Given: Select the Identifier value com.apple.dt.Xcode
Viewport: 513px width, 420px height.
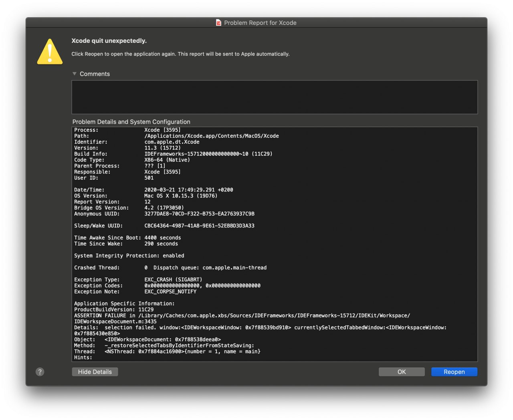Looking at the screenshot, I should [x=172, y=142].
